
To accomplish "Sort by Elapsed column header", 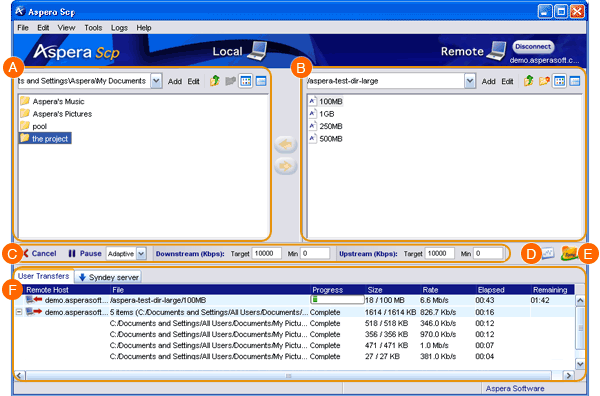I will 491,290.
